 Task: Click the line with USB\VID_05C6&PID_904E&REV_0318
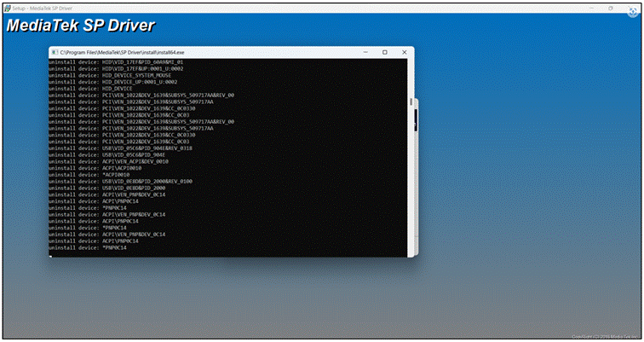tap(120, 148)
